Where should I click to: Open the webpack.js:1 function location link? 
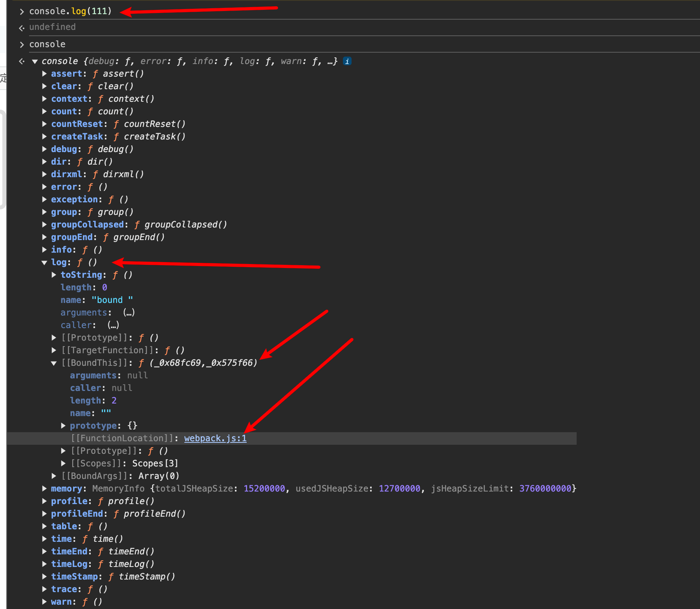coord(215,438)
